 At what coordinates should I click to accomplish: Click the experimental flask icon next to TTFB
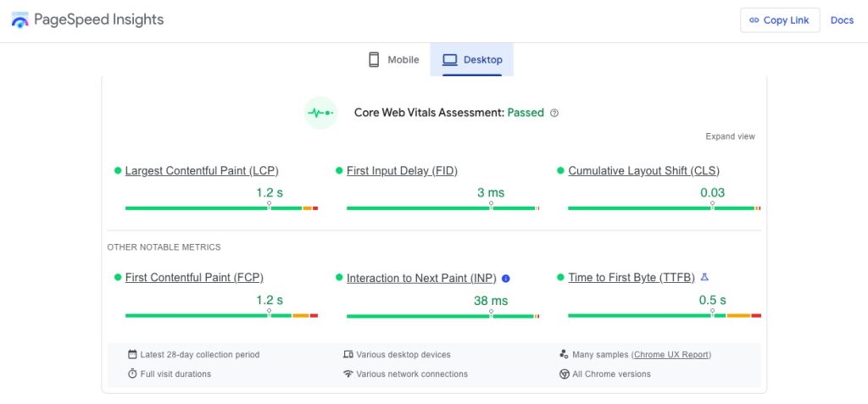click(x=704, y=277)
